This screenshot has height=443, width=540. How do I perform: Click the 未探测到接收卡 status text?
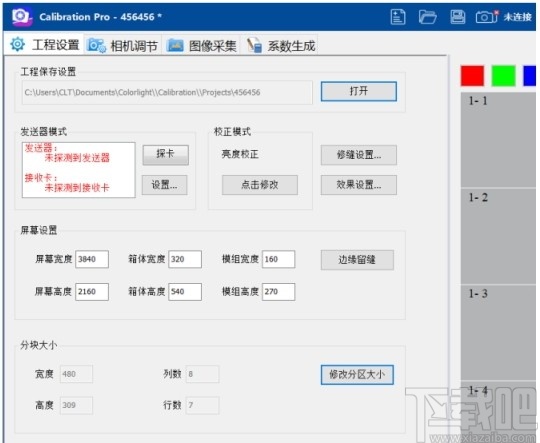[77, 188]
